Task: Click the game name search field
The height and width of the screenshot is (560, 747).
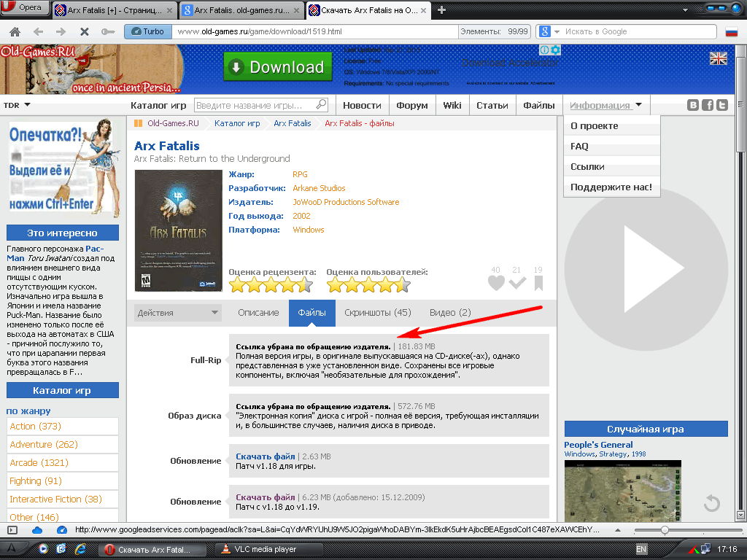Action: click(255, 105)
